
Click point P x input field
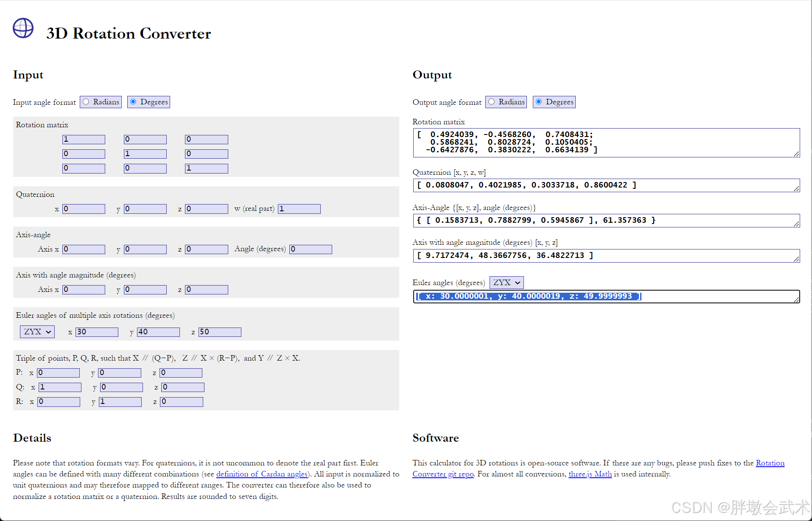point(58,373)
